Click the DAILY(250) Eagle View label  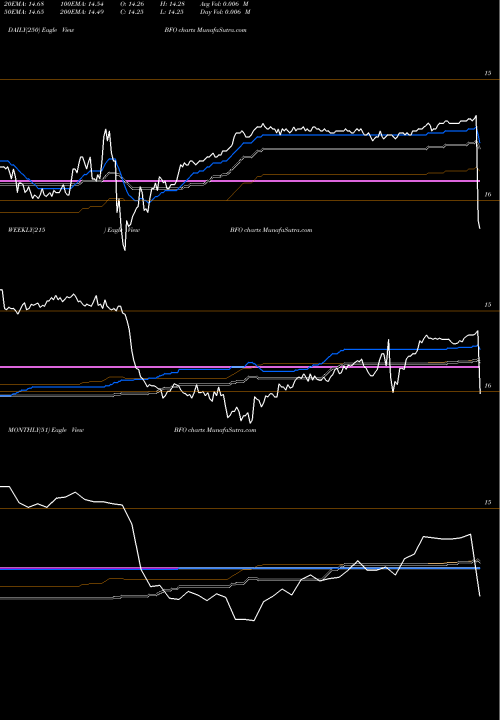pyautogui.click(x=41, y=30)
